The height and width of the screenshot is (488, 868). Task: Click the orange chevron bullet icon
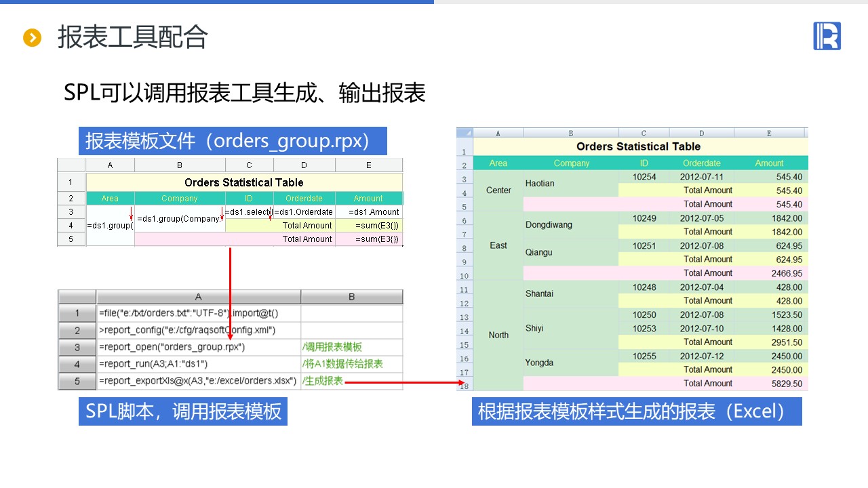tap(33, 38)
